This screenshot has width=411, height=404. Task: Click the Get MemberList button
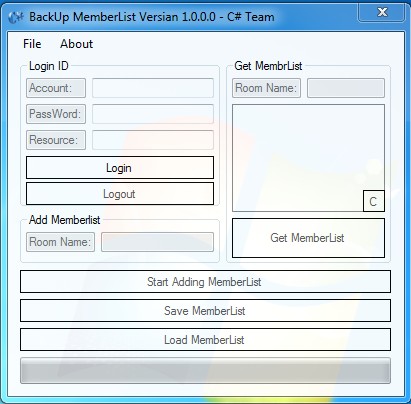pos(308,238)
